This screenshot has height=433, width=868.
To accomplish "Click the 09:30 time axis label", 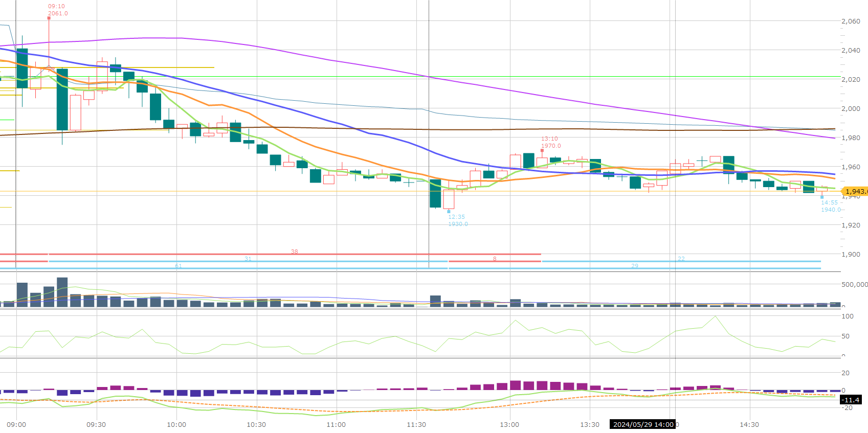I will coord(96,424).
